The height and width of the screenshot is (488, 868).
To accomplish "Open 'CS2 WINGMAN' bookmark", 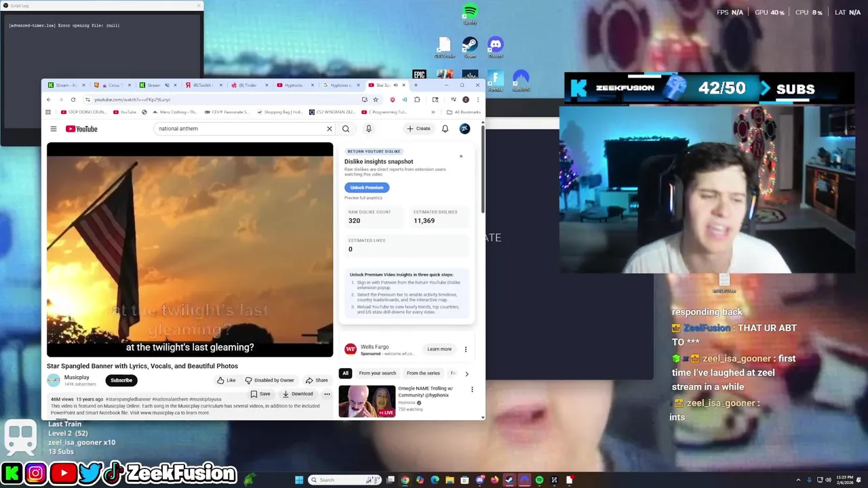I will click(x=332, y=113).
